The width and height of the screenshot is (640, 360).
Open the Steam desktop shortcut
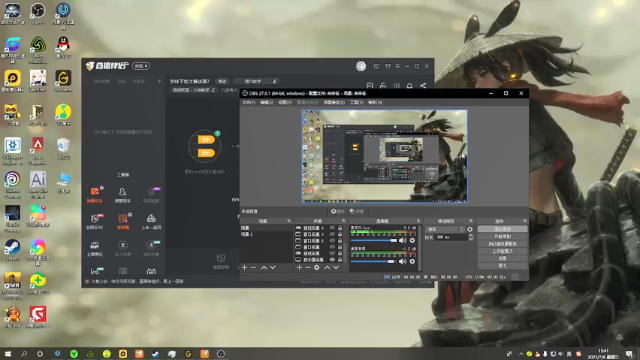[13, 250]
